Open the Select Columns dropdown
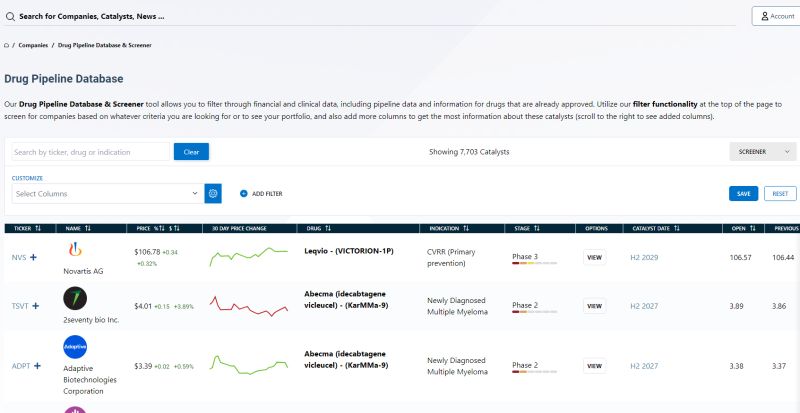Screen dimensions: 800x413 click(106, 193)
